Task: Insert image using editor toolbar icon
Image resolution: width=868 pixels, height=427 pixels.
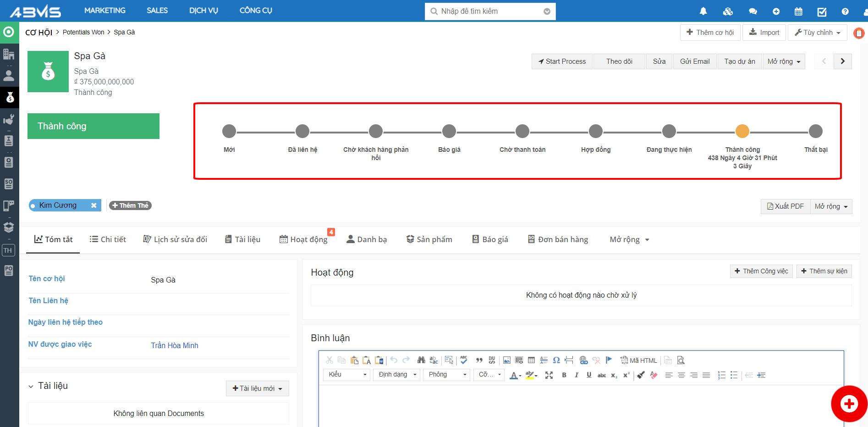Action: tap(506, 360)
